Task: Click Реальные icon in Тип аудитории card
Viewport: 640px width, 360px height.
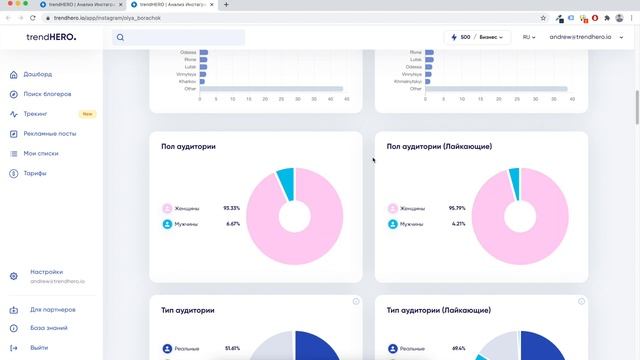Action: pos(167,349)
